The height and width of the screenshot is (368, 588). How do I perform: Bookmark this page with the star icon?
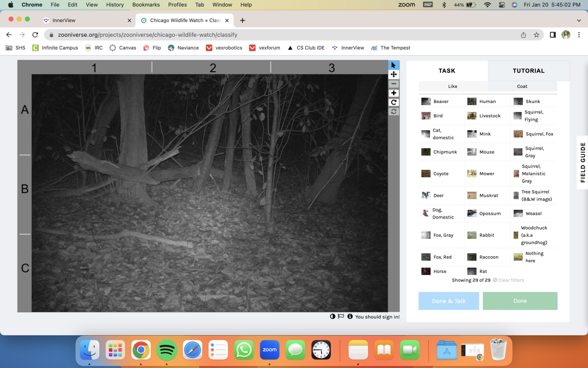(536, 35)
